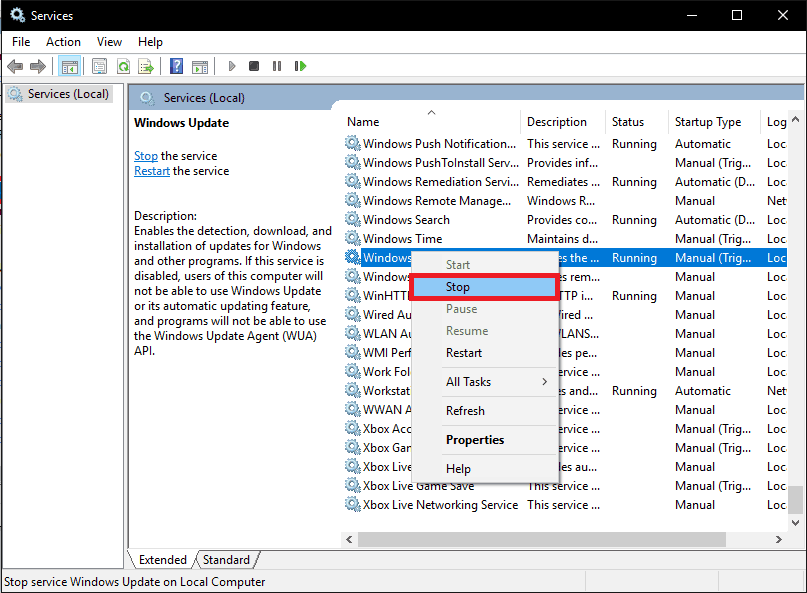Sort by the Status column header
This screenshot has height=593, width=807.
637,122
